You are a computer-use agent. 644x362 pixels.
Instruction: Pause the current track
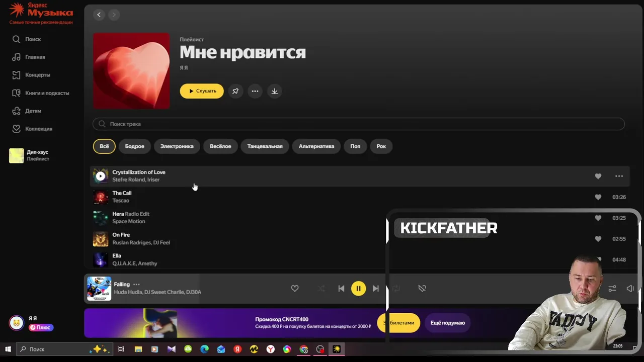click(358, 289)
